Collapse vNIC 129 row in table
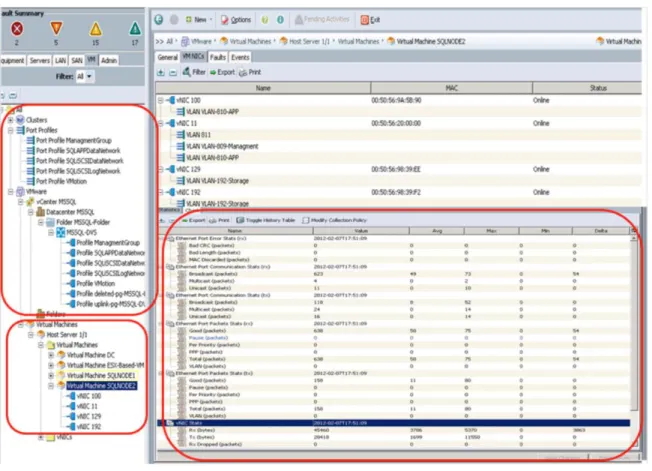652x471 pixels. coord(161,169)
